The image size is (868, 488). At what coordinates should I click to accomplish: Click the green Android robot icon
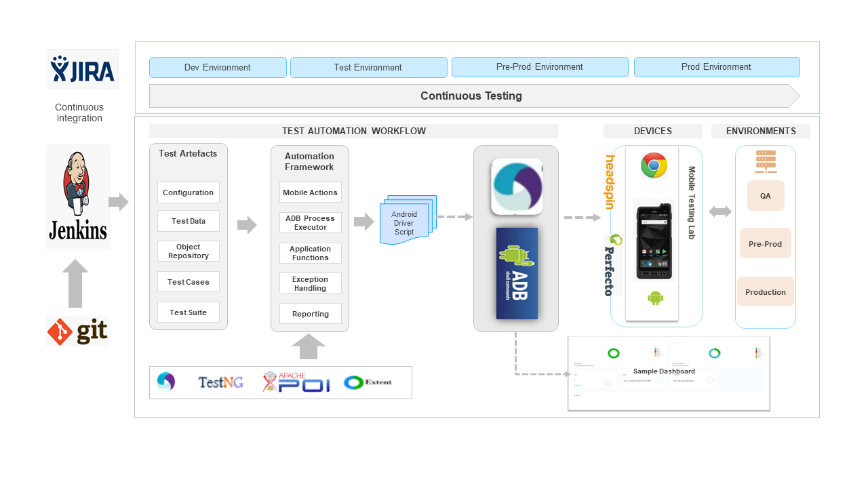pos(655,298)
